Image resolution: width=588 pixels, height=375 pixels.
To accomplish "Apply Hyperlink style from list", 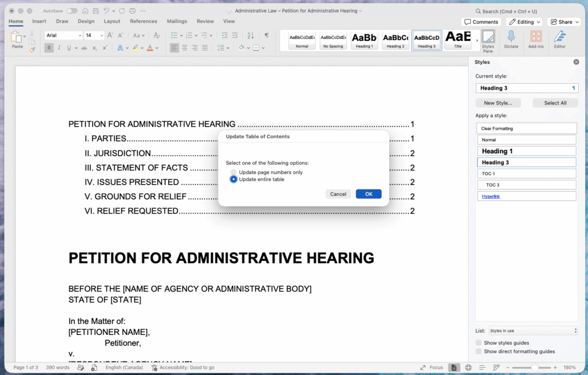I will pyautogui.click(x=527, y=196).
